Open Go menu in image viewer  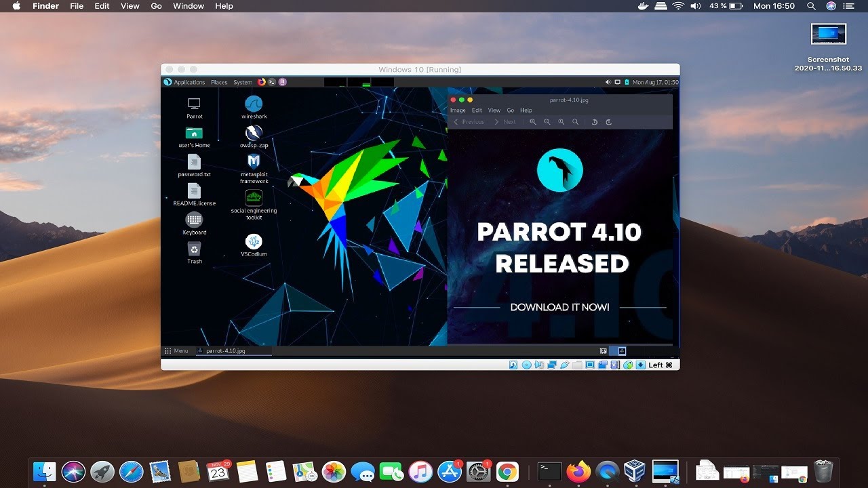tap(511, 110)
